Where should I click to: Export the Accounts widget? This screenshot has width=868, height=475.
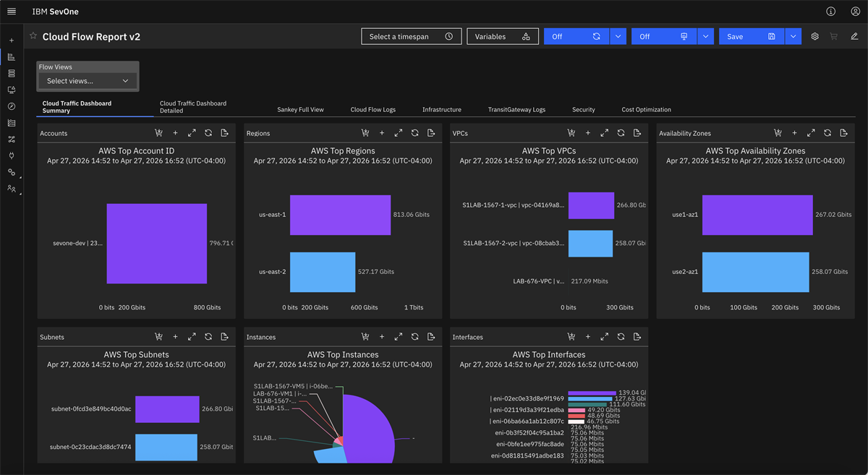[225, 133]
